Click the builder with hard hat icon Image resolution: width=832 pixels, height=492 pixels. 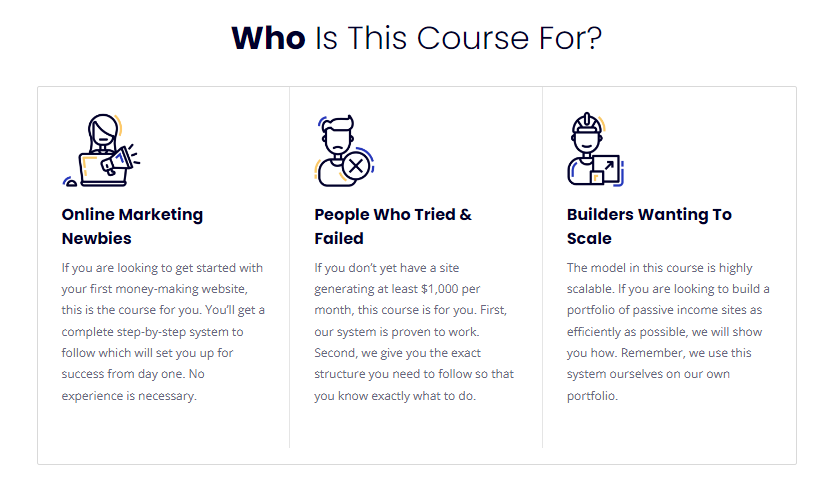pos(595,149)
